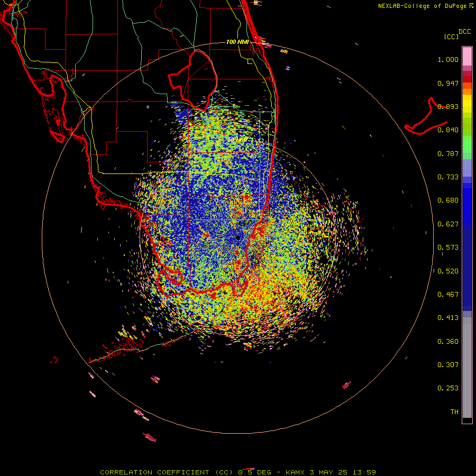
Task: Click the 100 NMI range ring label
Action: (237, 42)
